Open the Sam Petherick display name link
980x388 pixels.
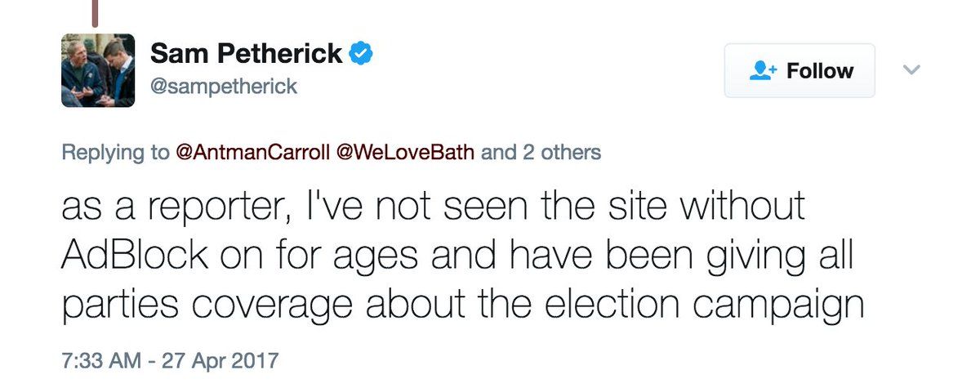[247, 54]
